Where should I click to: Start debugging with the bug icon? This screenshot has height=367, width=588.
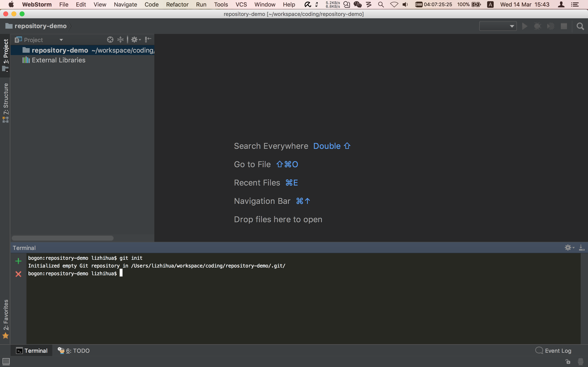(538, 26)
